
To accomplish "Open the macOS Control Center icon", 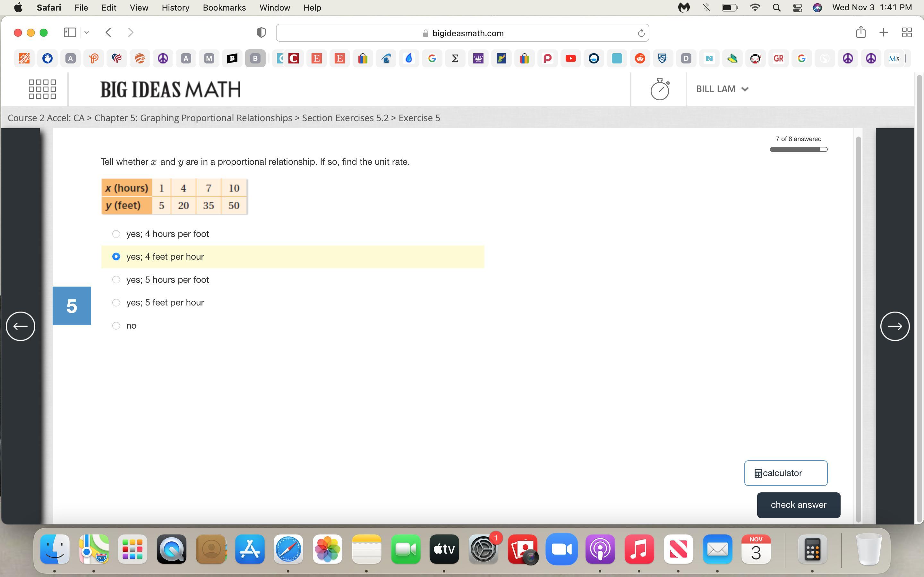I will coord(797,8).
